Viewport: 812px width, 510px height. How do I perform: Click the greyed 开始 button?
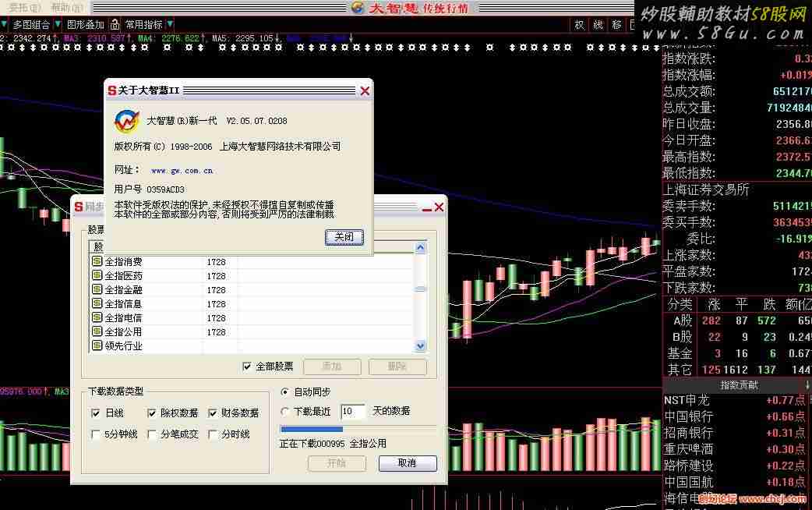(x=337, y=463)
